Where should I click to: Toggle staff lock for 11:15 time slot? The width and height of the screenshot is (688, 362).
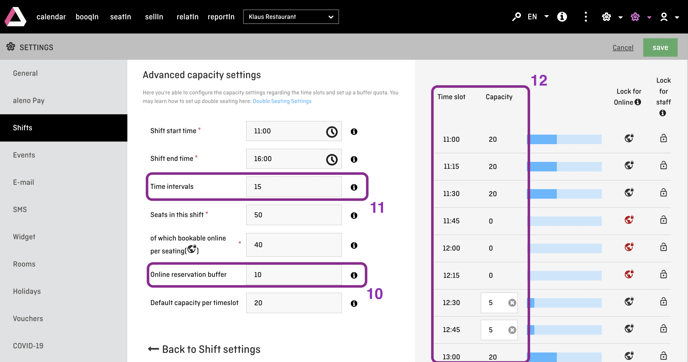[x=663, y=165]
